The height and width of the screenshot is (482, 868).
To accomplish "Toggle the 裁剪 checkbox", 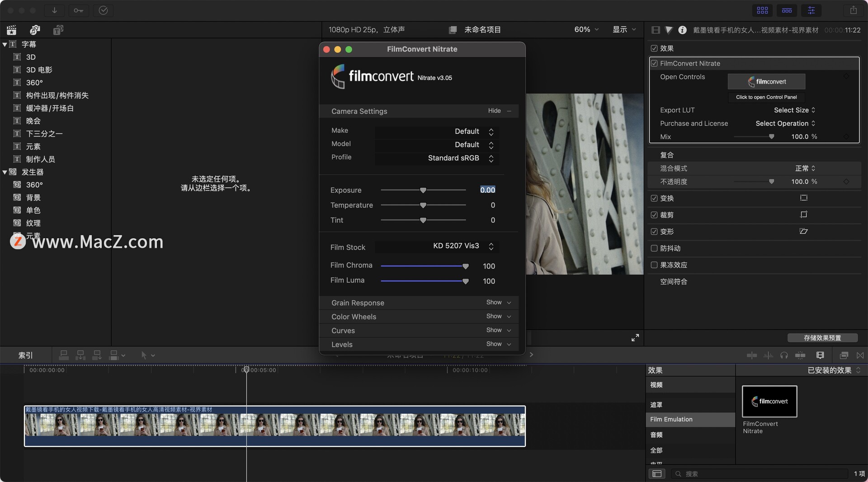I will (654, 215).
